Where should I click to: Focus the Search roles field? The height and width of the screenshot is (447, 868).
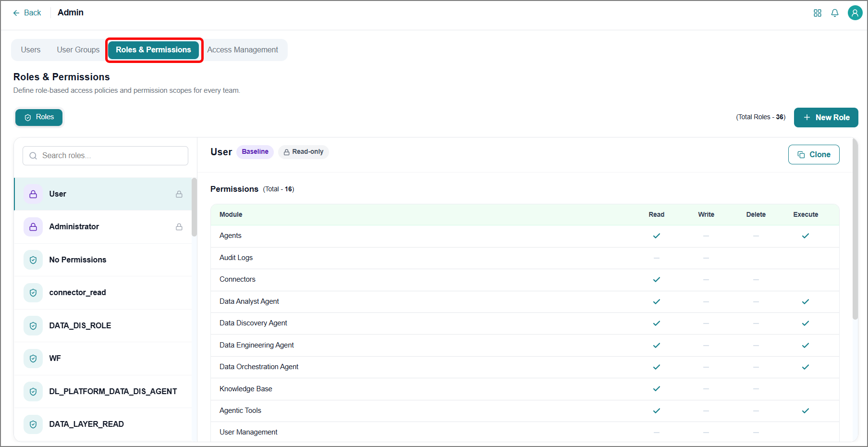click(105, 156)
